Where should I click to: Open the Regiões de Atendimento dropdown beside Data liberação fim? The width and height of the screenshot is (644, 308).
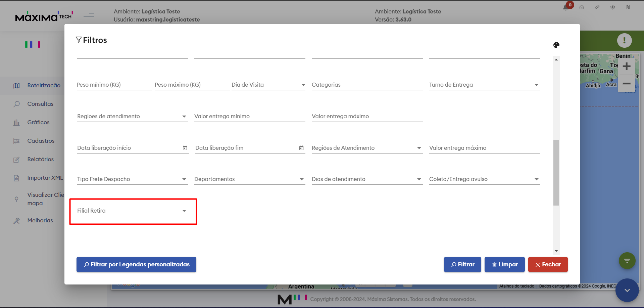point(367,148)
